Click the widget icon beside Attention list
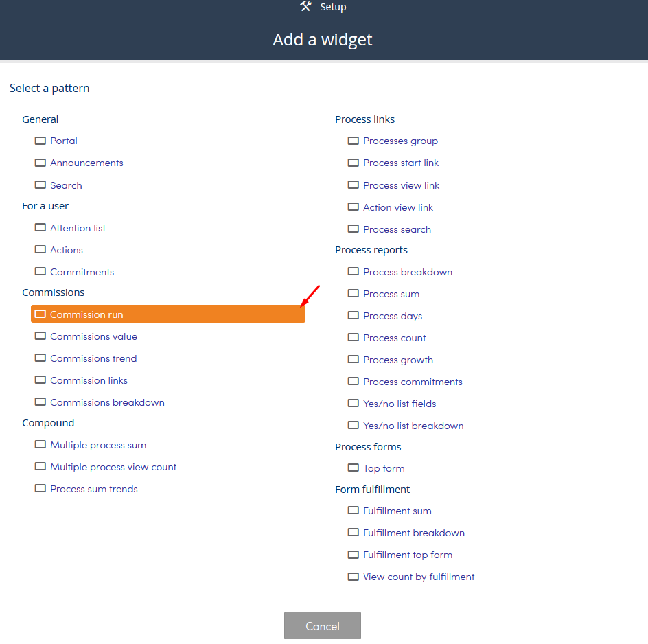This screenshot has height=644, width=648. point(40,227)
